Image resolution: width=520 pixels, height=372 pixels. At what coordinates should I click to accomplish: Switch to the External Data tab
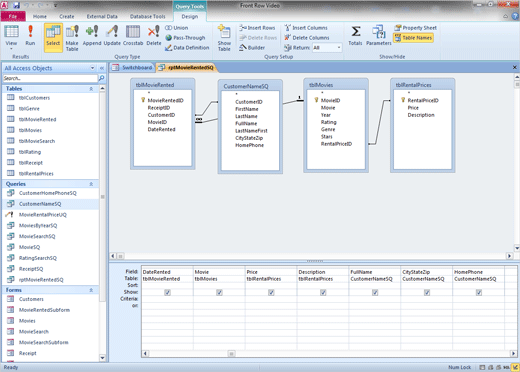pyautogui.click(x=102, y=16)
